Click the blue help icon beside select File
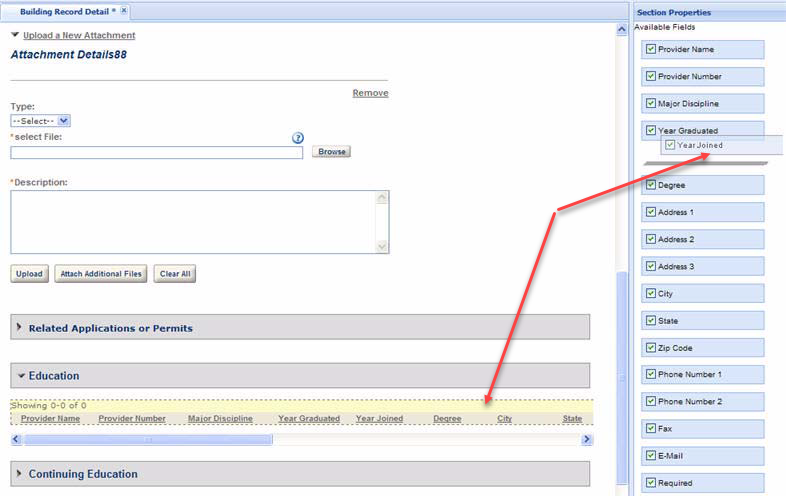786x496 pixels. click(x=297, y=138)
